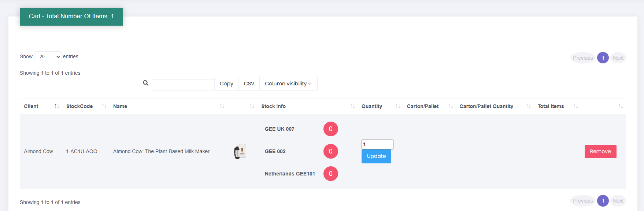Image resolution: width=644 pixels, height=211 pixels.
Task: Sort by Carton/Pallet Quantity column arrows
Action: pos(528,106)
